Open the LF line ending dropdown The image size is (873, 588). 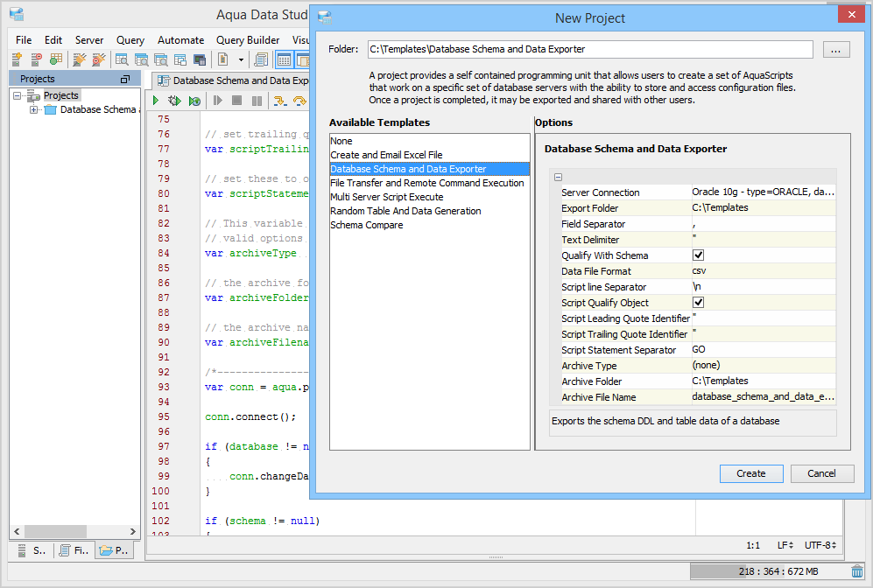pyautogui.click(x=785, y=545)
